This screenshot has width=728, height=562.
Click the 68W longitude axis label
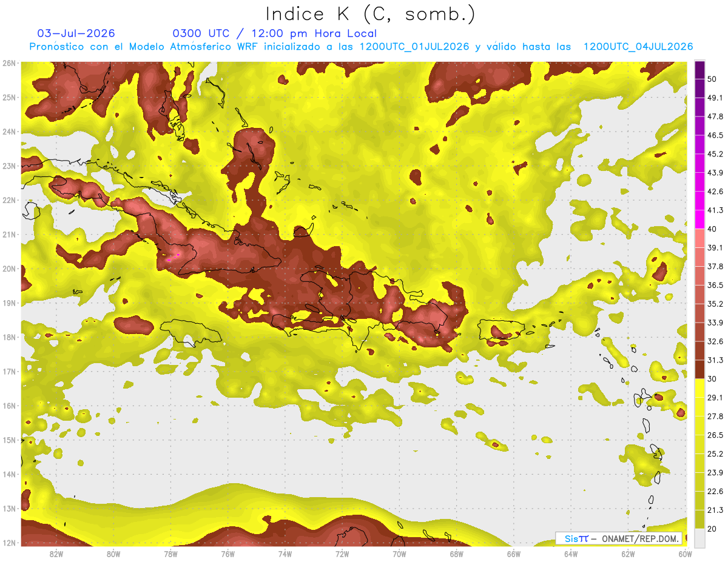pos(456,554)
